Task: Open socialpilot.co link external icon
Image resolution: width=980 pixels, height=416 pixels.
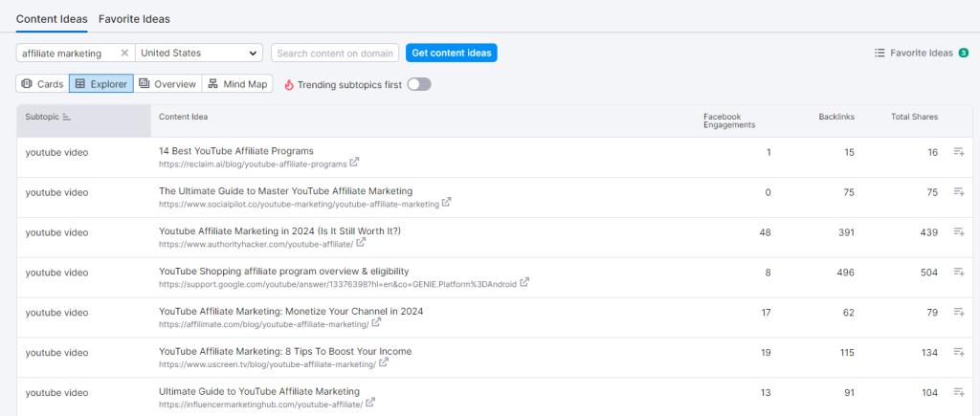Action: tap(446, 203)
